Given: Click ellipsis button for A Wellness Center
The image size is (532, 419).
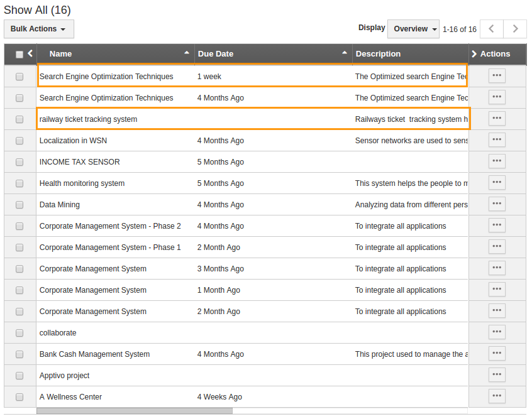Looking at the screenshot, I should coord(497,396).
